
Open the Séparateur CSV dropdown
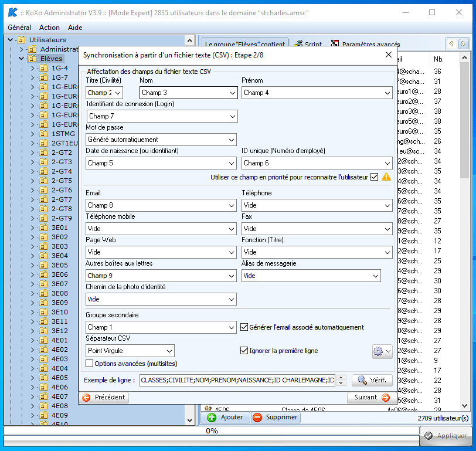point(130,351)
